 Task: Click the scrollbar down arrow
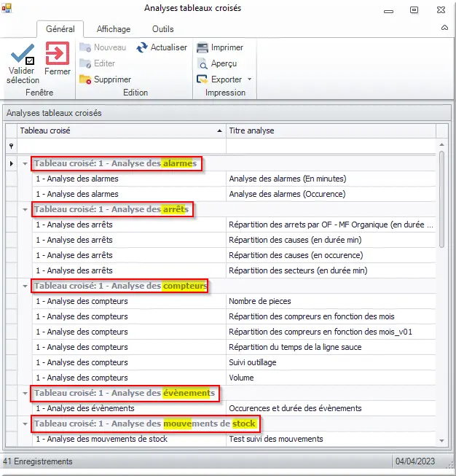point(441,440)
